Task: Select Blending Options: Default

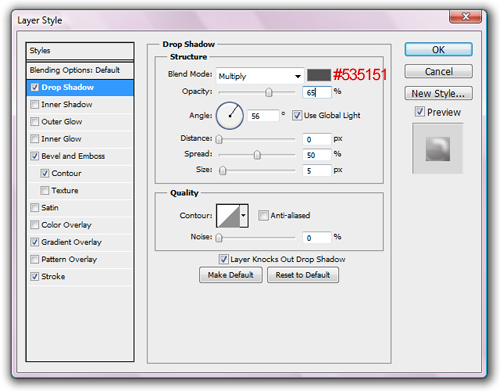Action: pos(80,70)
